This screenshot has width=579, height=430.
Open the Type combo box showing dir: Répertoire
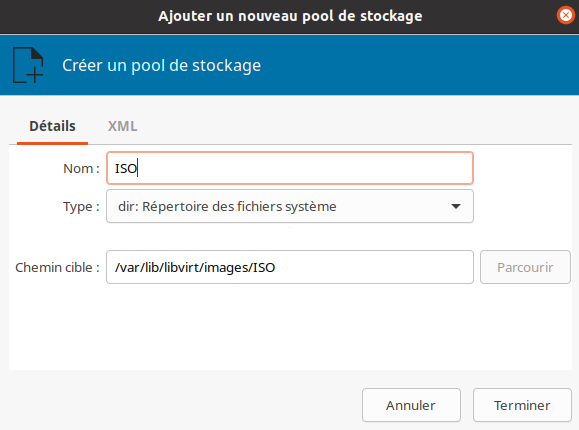coord(290,206)
